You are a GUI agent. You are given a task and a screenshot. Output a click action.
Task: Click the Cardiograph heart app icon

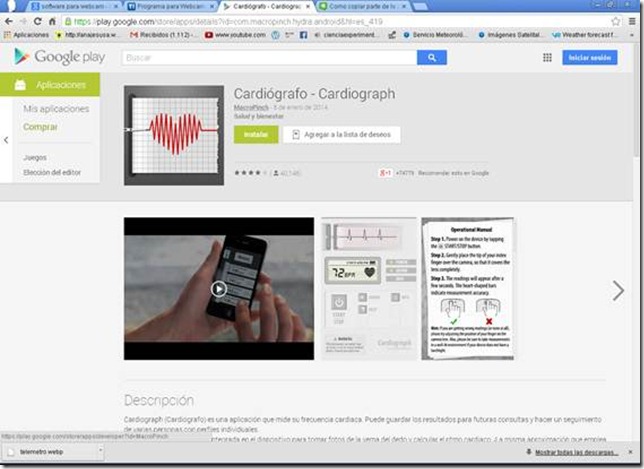[x=174, y=135]
